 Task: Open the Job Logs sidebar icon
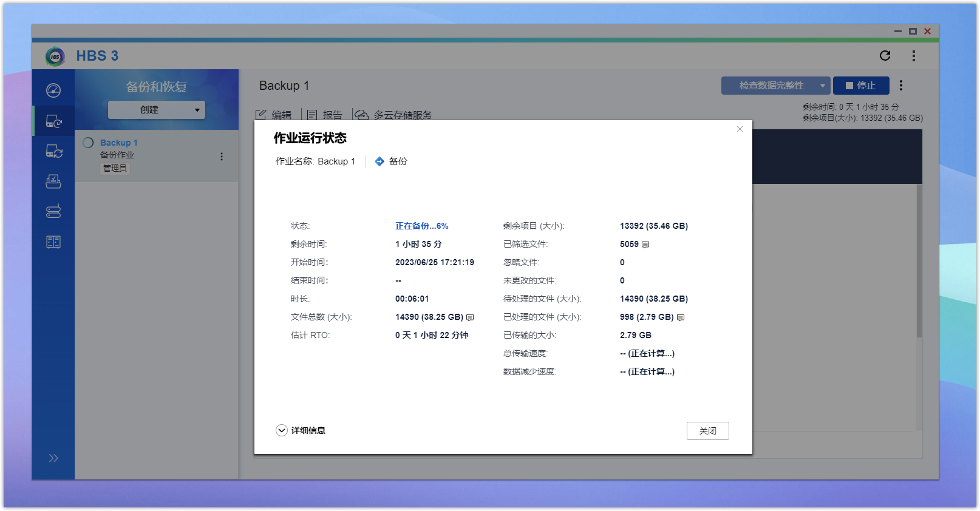click(53, 242)
